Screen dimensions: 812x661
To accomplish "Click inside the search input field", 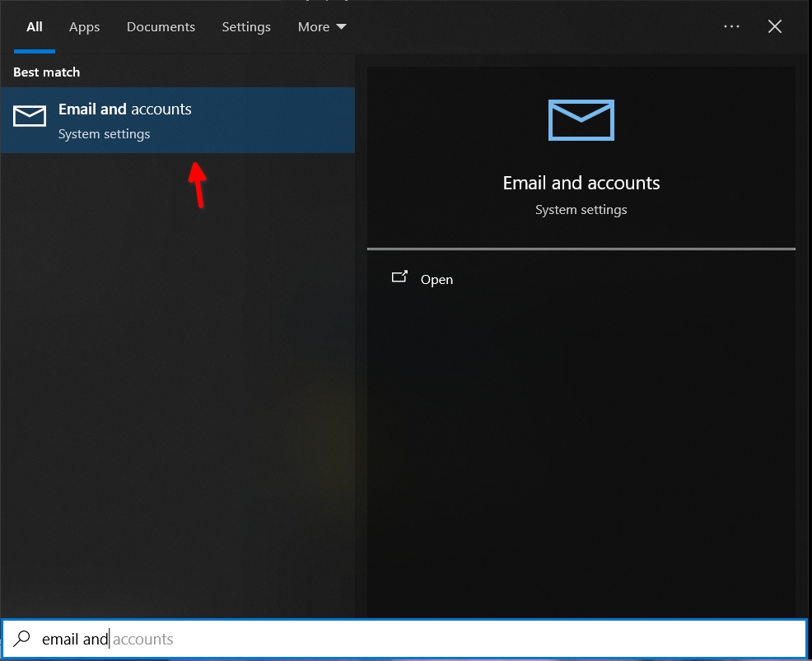I will [x=247, y=639].
